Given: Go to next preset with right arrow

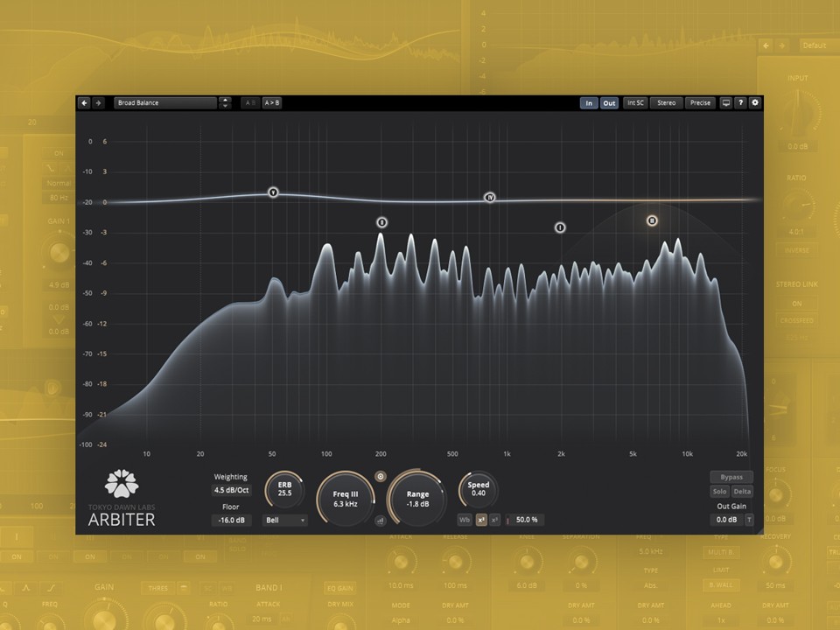Looking at the screenshot, I should point(98,103).
